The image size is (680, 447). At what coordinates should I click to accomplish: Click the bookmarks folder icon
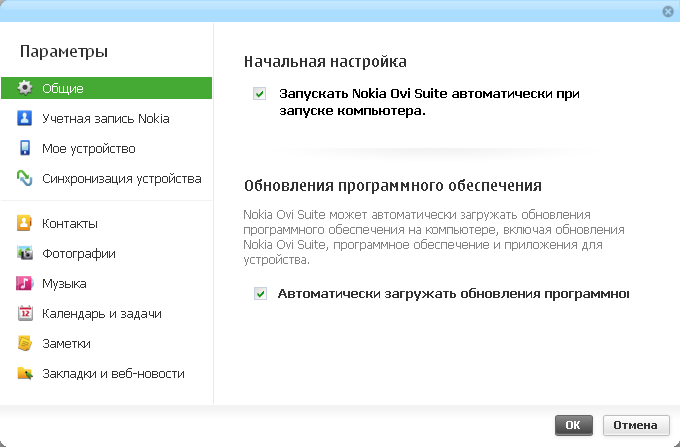(x=25, y=373)
